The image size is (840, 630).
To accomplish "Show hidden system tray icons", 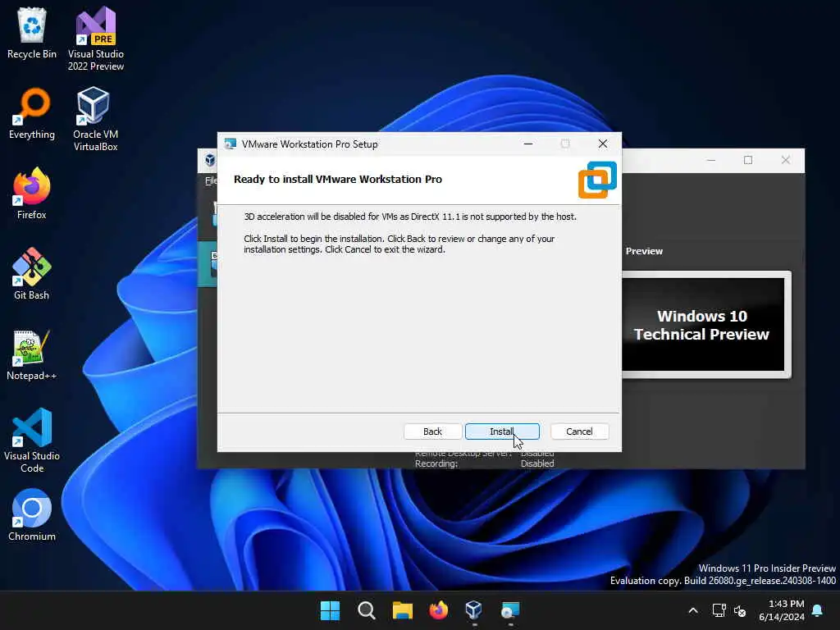I will click(692, 610).
